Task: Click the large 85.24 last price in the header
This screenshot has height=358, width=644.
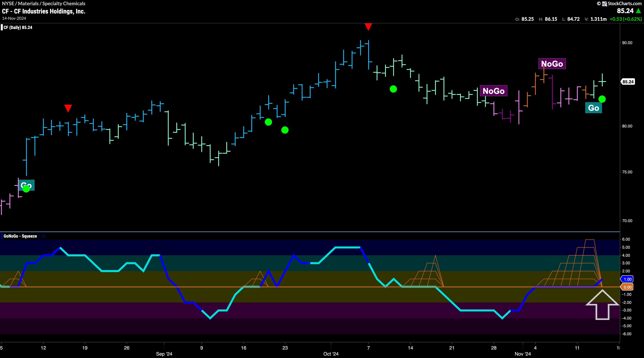Action: (x=625, y=11)
